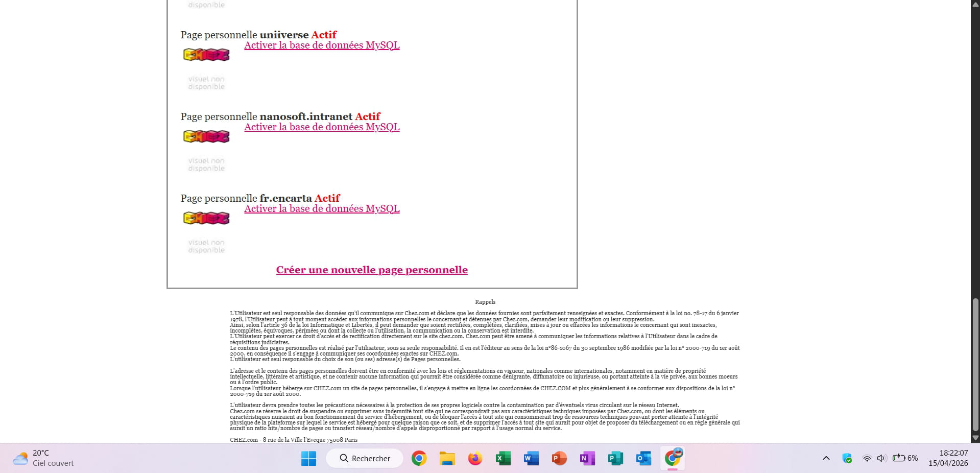
Task: Click the 'uniiverse' page name
Action: pos(284,35)
